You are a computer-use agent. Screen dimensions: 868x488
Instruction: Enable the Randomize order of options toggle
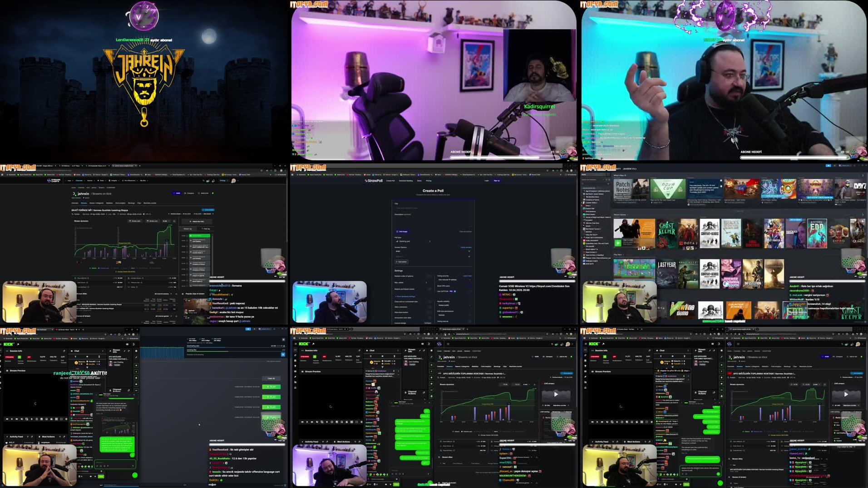429,276
